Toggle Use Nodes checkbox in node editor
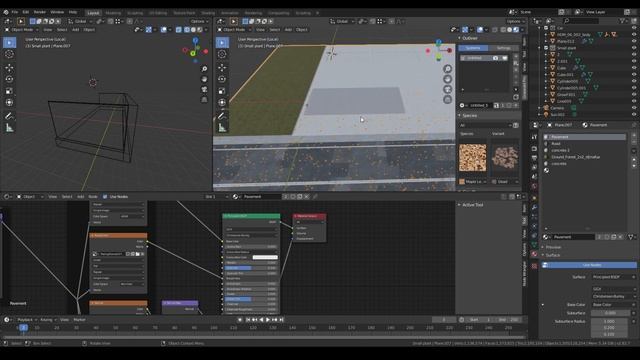This screenshot has width=640, height=360. click(x=105, y=197)
